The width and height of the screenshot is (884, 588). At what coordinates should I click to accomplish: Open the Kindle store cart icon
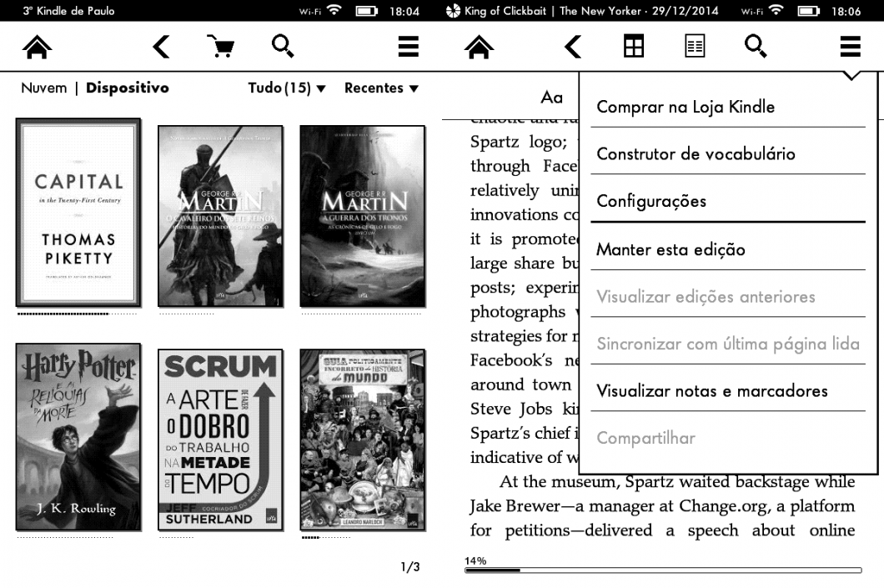click(219, 48)
